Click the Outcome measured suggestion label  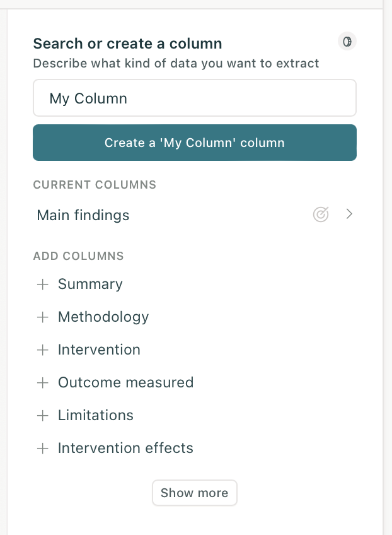point(125,383)
